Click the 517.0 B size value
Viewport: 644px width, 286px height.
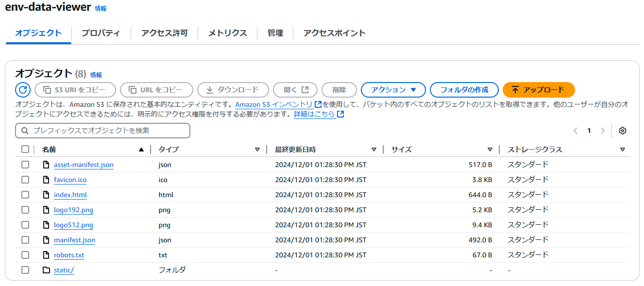(480, 165)
